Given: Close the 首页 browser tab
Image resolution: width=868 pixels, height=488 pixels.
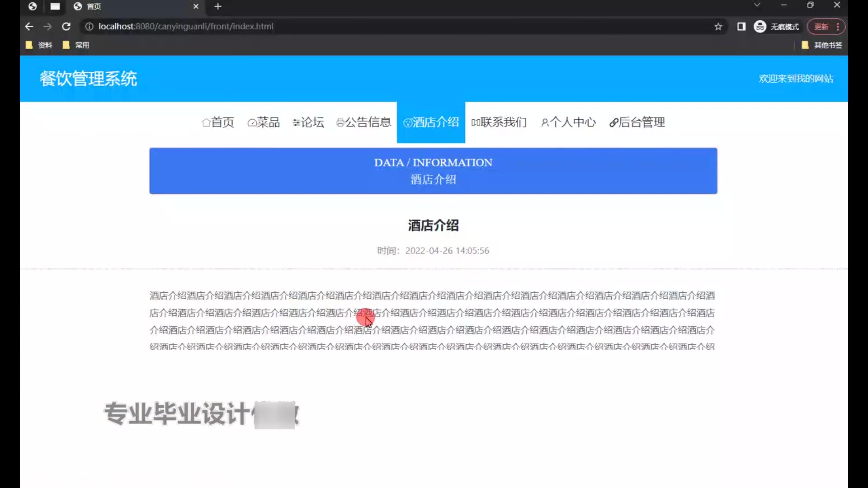Looking at the screenshot, I should point(196,6).
